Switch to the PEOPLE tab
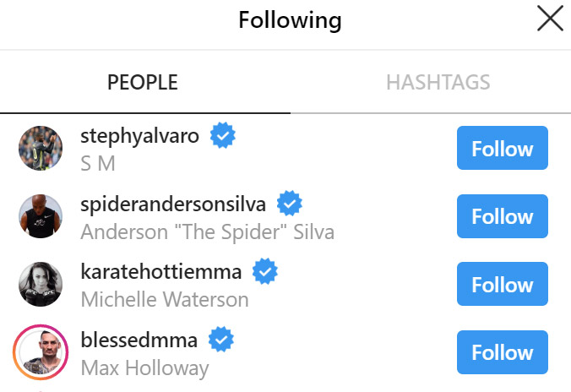Screen dimensions: 571x392 tap(143, 82)
